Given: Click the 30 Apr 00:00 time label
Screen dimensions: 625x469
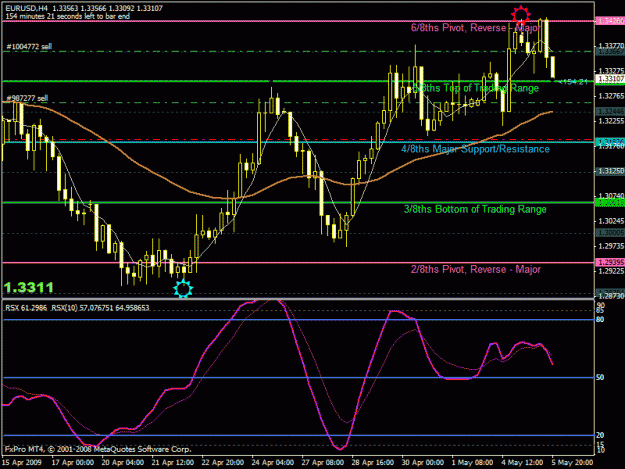Looking at the screenshot, I should pyautogui.click(x=423, y=463).
